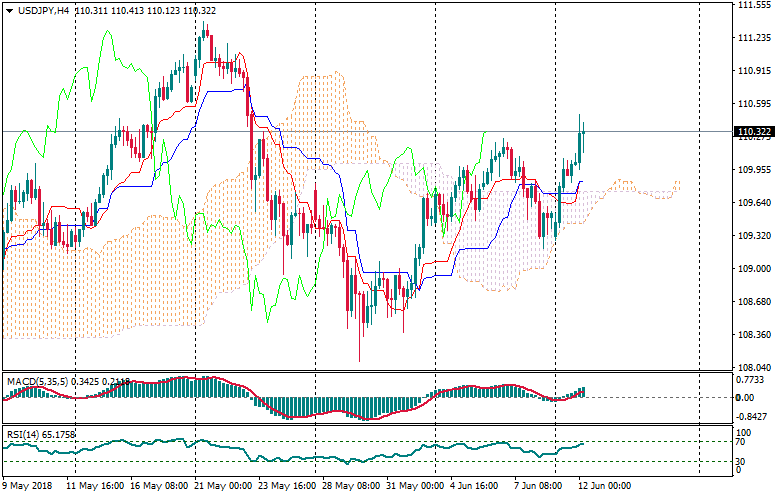Click the RSI 30 level label
775x497 pixels.
pyautogui.click(x=740, y=460)
